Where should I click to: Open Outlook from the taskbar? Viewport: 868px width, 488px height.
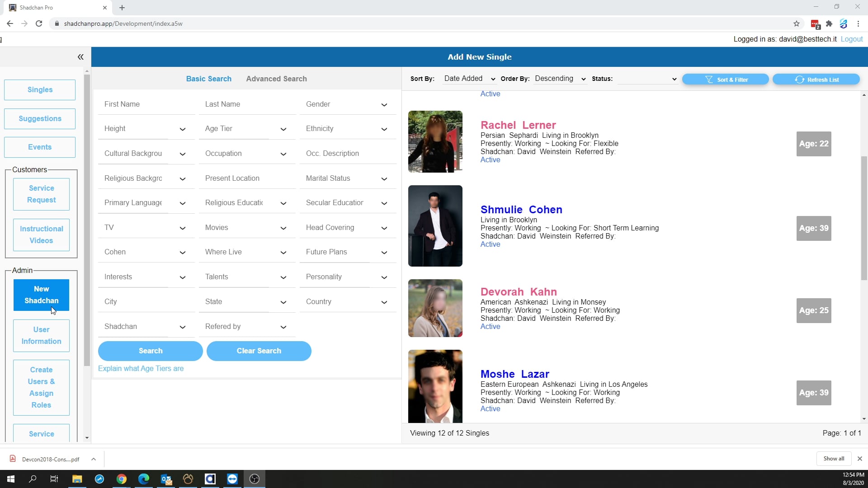(166, 479)
